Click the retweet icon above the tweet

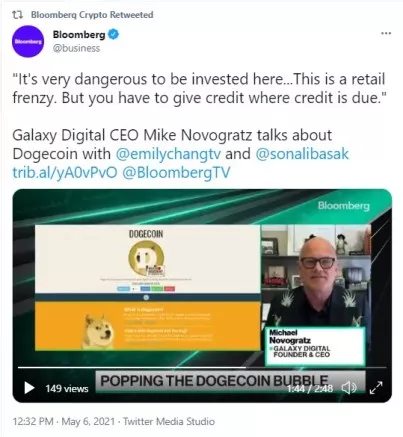tap(18, 15)
